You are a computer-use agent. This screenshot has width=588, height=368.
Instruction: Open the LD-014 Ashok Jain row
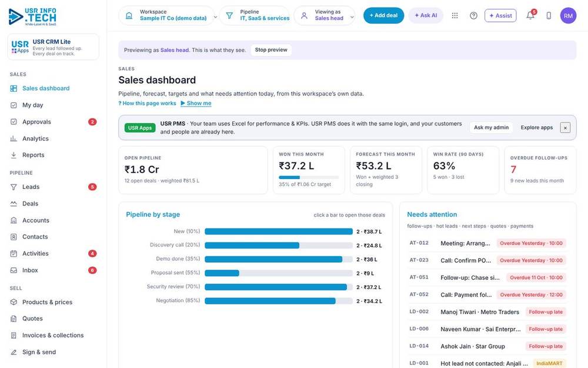click(x=487, y=346)
